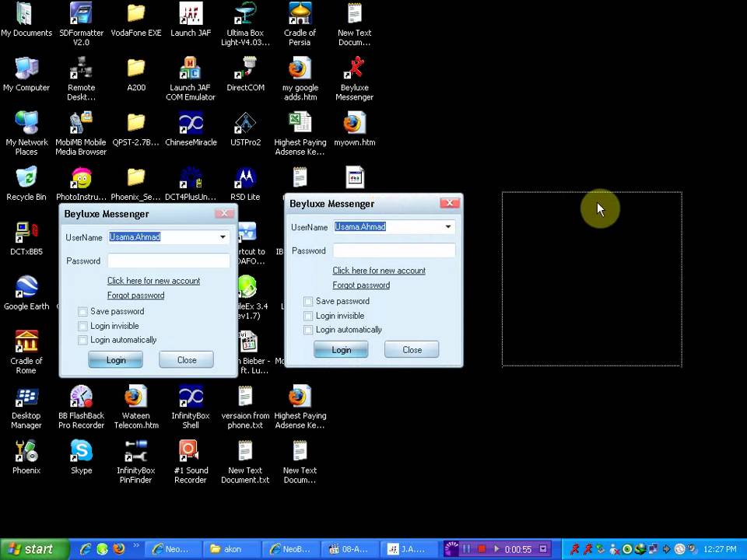Open new account link in right Beyluxe window
The height and width of the screenshot is (560, 747).
[379, 271]
